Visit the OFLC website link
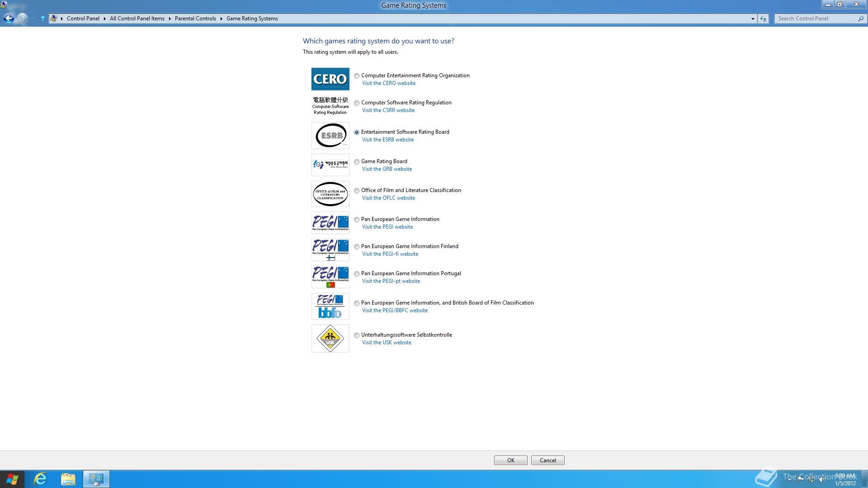This screenshot has width=868, height=488. tap(388, 198)
